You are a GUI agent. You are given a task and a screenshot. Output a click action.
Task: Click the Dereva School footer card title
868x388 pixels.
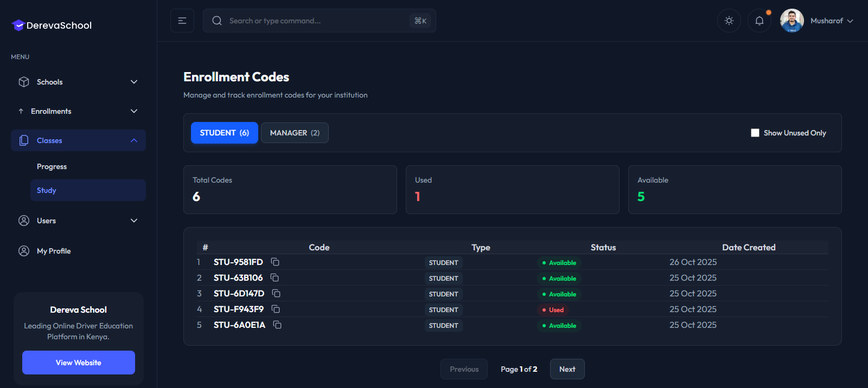click(79, 309)
